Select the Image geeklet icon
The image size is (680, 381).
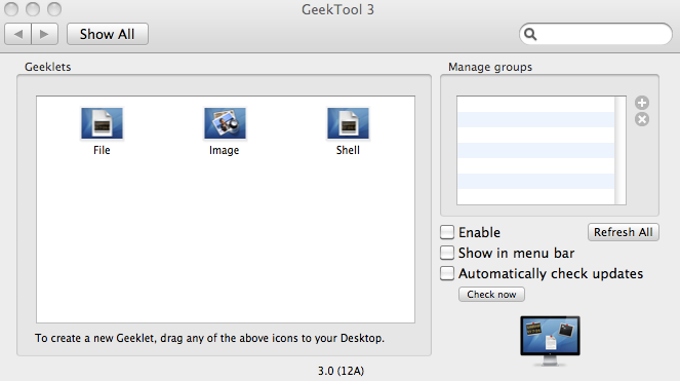click(x=225, y=124)
